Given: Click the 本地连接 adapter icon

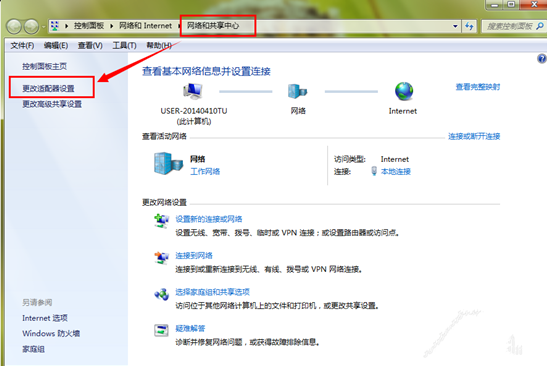Looking at the screenshot, I should coord(374,171).
